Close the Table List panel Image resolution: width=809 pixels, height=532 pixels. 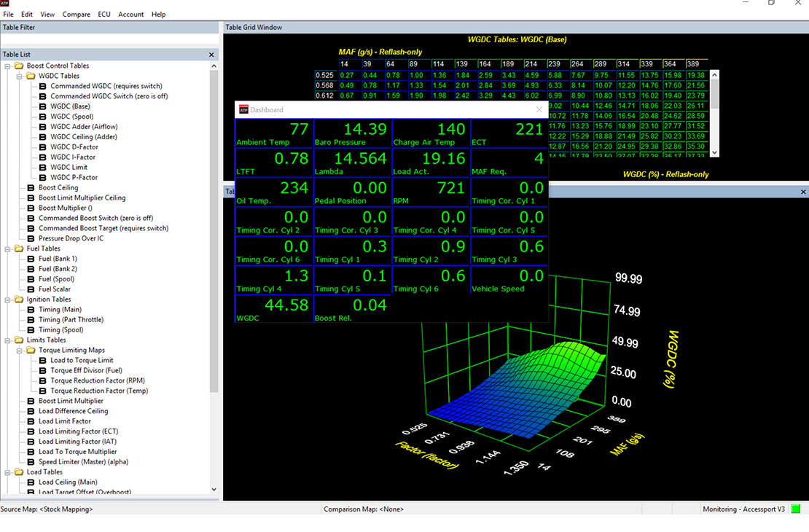(x=211, y=55)
